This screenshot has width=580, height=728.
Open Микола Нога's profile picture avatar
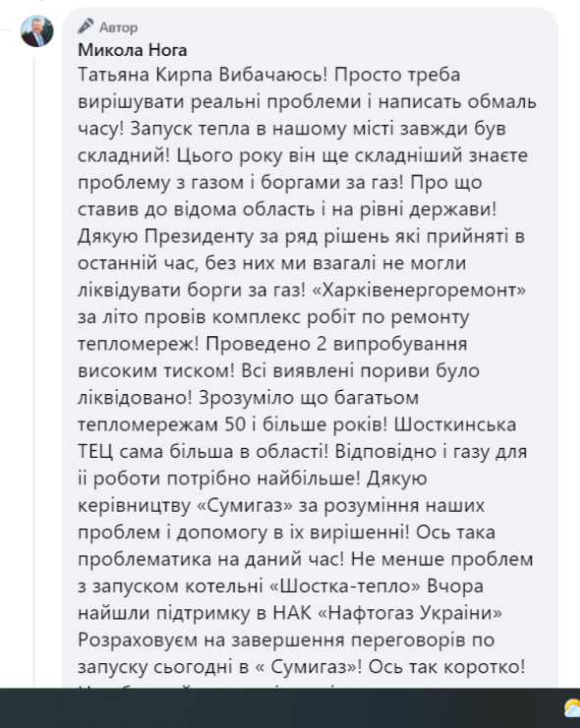click(x=36, y=31)
